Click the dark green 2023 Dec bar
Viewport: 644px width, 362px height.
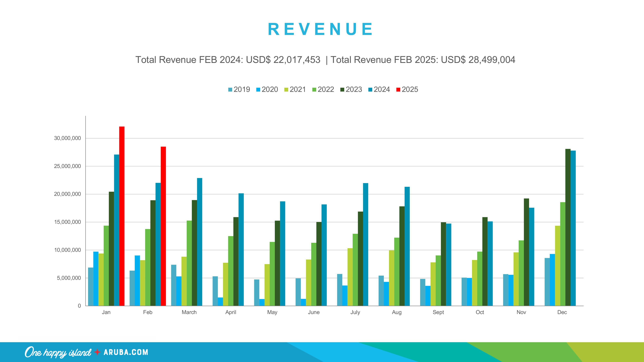pos(568,227)
